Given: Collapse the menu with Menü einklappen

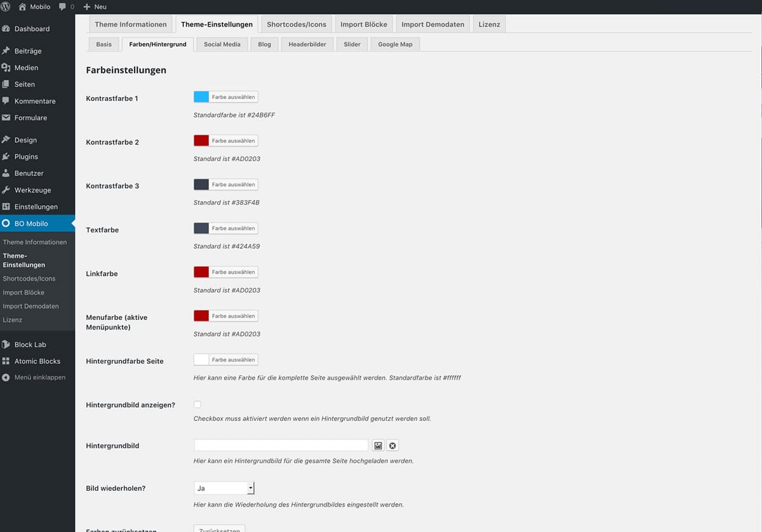Looking at the screenshot, I should (39, 377).
